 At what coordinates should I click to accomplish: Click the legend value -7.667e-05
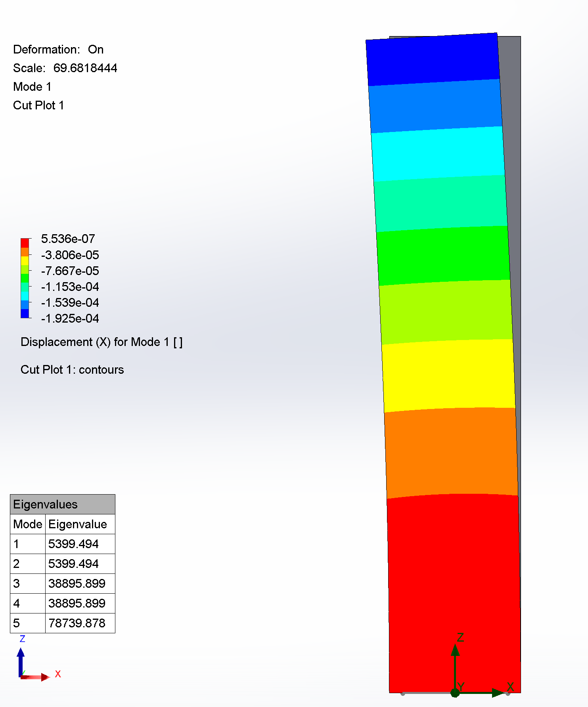point(70,271)
